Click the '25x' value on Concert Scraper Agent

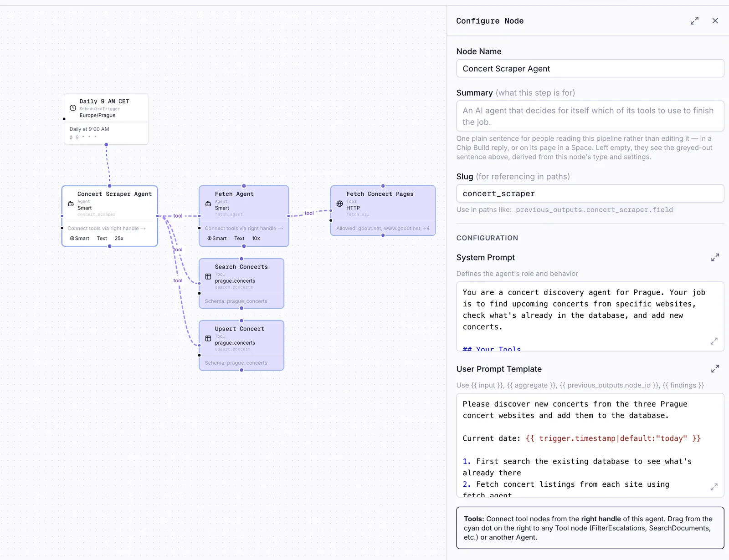pyautogui.click(x=119, y=239)
